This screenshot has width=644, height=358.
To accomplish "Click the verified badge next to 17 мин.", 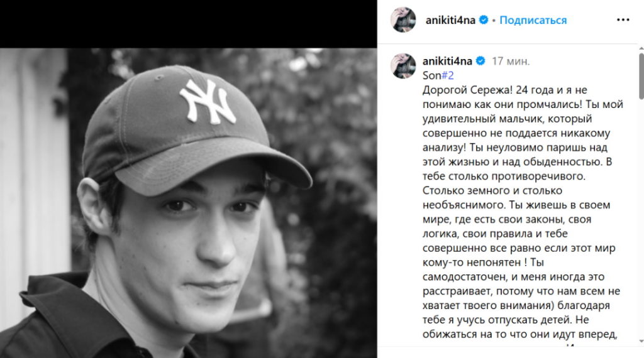I will click(480, 61).
